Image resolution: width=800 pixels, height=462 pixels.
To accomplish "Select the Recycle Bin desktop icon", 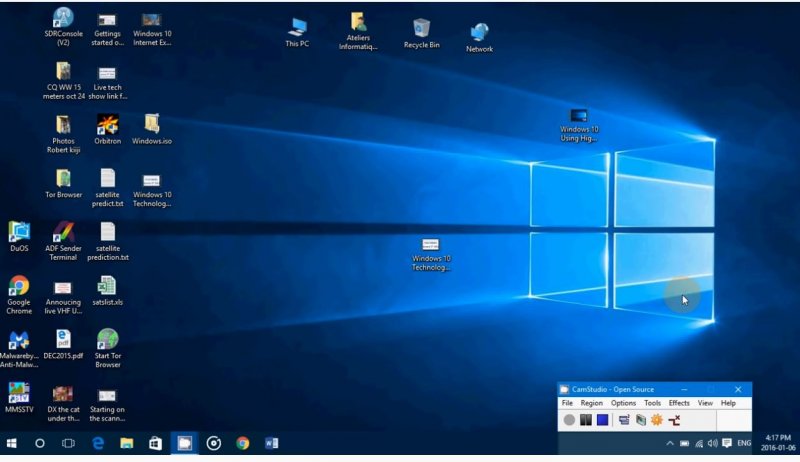I will click(x=421, y=31).
